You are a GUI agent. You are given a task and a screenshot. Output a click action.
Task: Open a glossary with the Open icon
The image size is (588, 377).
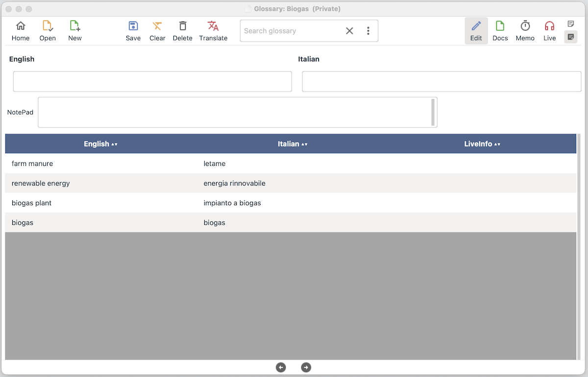tap(48, 31)
